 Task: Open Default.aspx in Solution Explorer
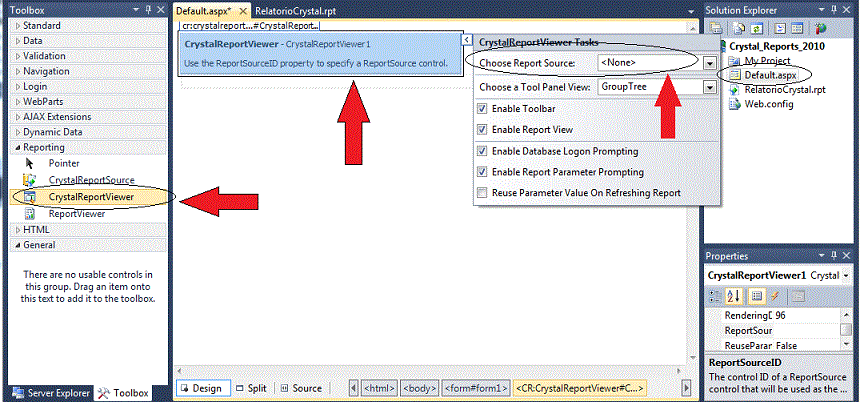pyautogui.click(x=770, y=75)
